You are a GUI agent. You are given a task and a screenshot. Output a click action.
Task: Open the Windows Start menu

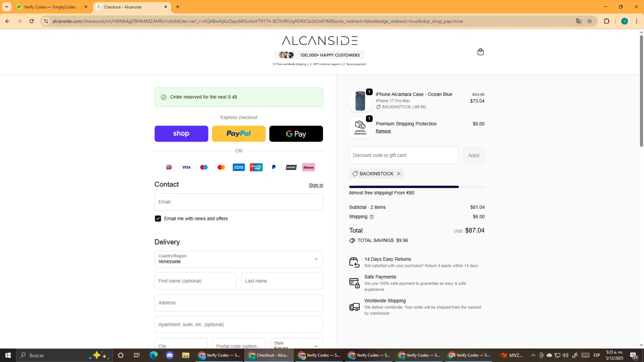(x=8, y=356)
